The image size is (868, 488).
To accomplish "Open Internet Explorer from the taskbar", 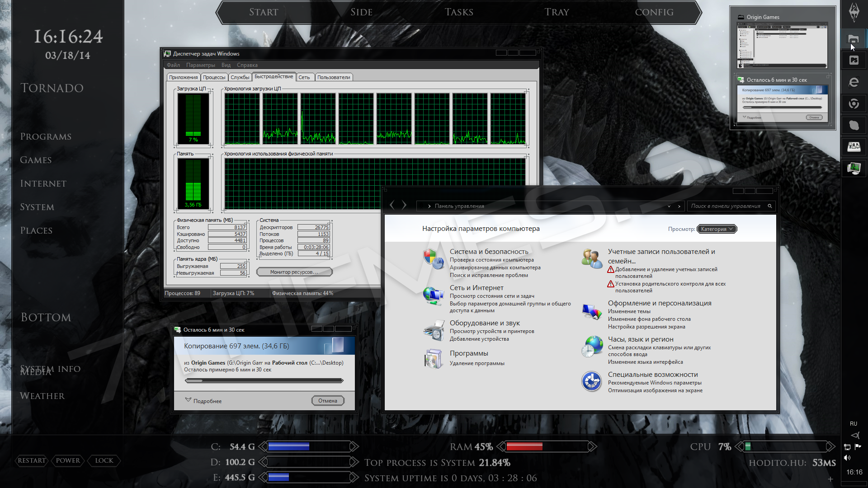I will point(854,82).
